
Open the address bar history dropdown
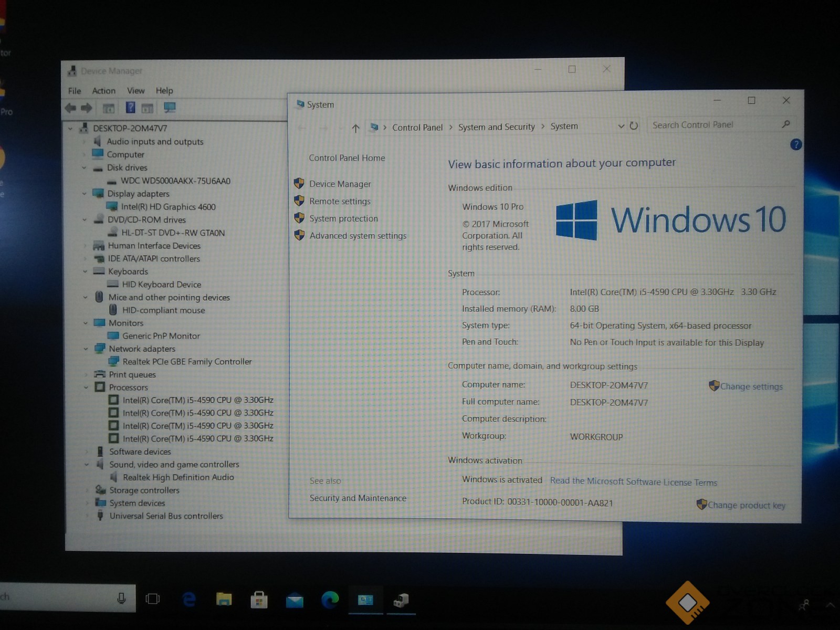click(621, 126)
